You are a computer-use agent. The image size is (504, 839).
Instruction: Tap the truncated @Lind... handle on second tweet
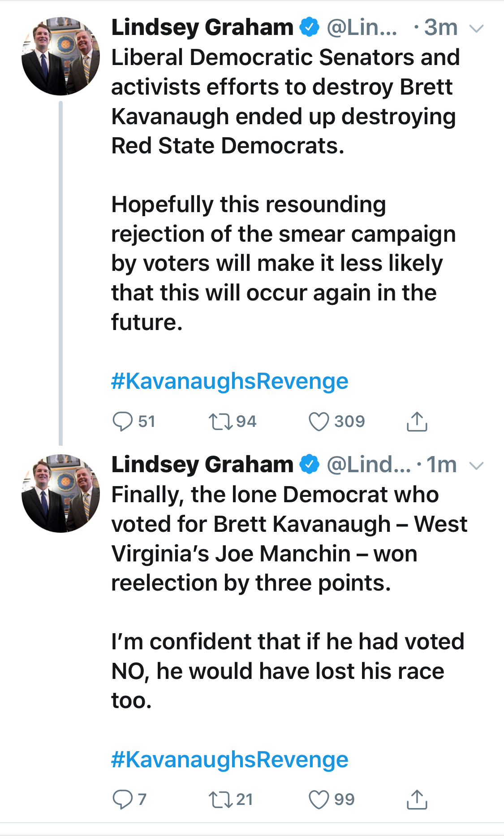coord(368,465)
